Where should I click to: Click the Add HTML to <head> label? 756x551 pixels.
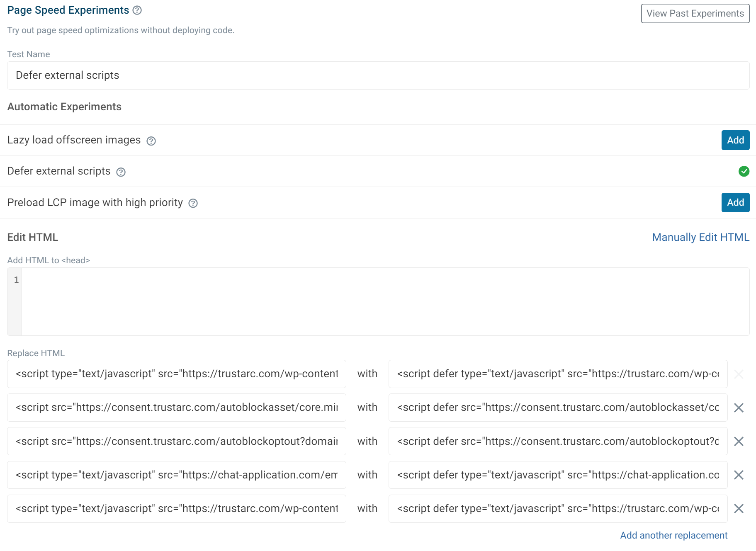(x=49, y=260)
